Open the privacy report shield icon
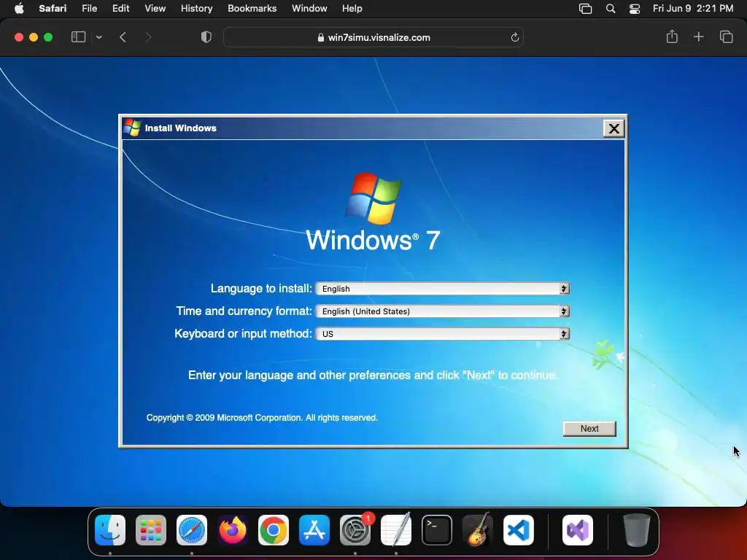This screenshot has height=560, width=747. pyautogui.click(x=206, y=37)
